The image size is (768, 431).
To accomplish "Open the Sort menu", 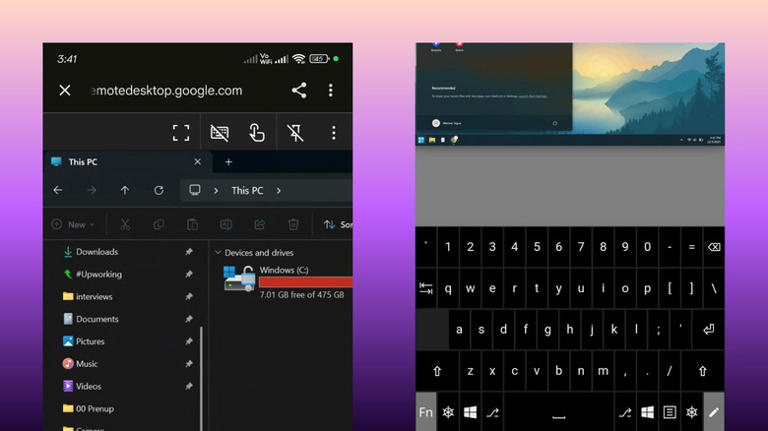I will (337, 224).
